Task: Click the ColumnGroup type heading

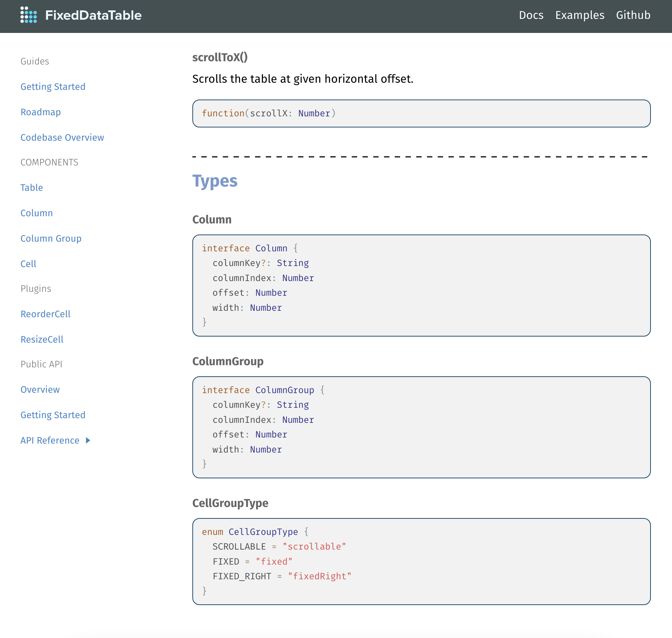Action: click(x=228, y=361)
